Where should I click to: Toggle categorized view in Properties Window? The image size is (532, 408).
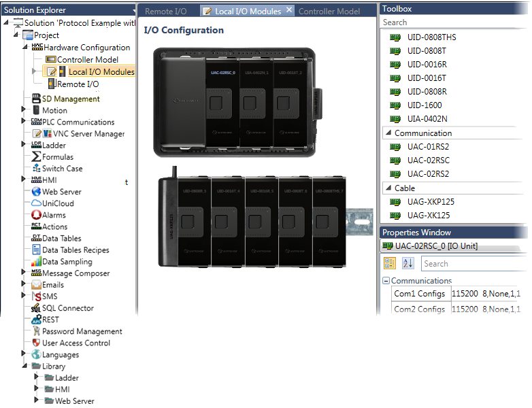(390, 263)
